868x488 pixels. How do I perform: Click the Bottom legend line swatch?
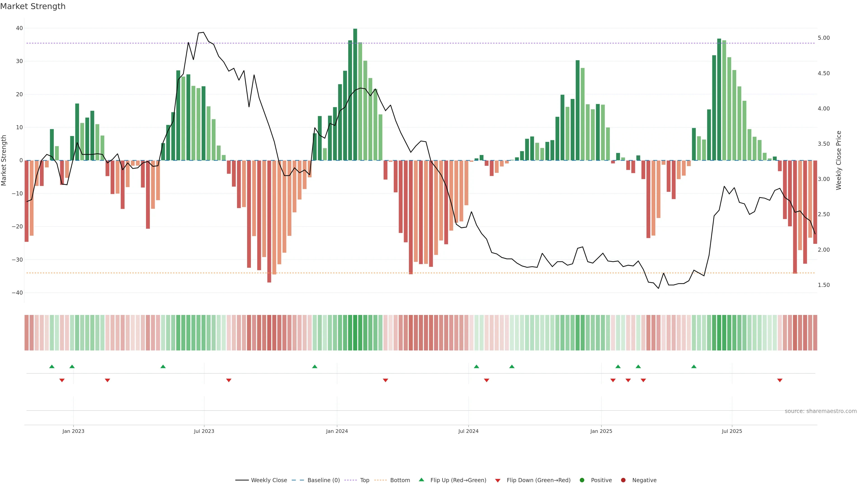380,480
